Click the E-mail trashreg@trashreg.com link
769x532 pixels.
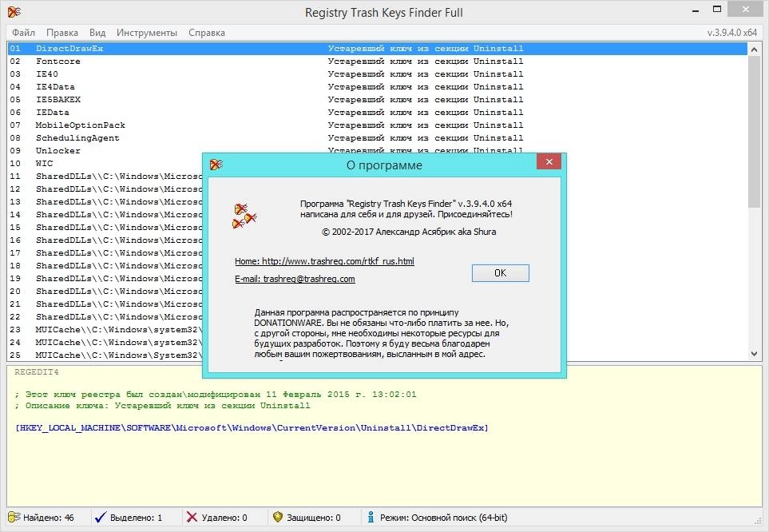point(295,279)
